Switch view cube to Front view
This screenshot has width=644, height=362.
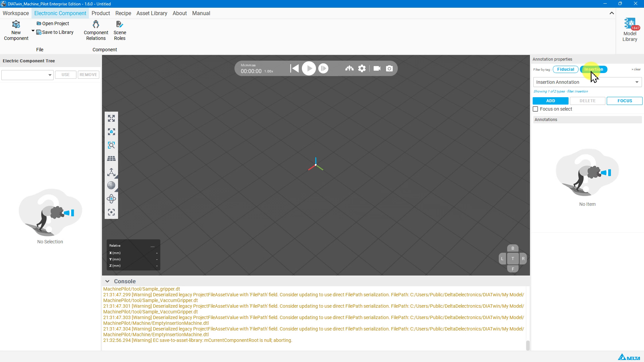tap(513, 269)
